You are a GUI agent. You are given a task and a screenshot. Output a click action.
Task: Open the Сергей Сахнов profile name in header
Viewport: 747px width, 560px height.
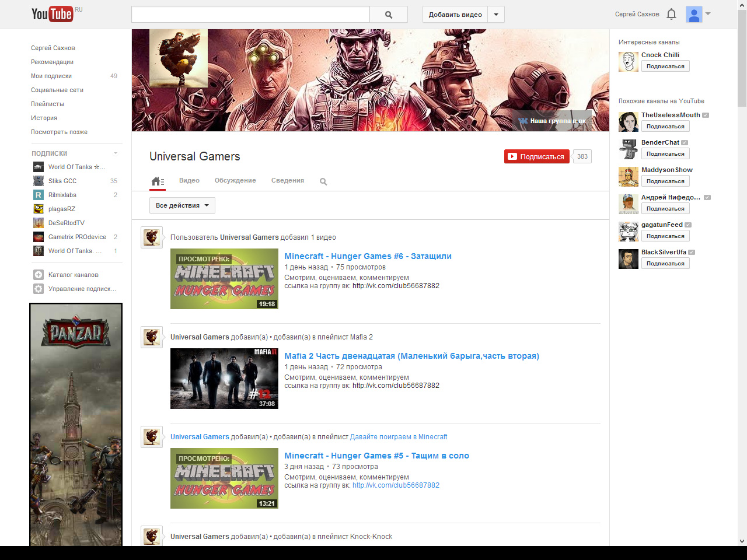[x=637, y=14]
